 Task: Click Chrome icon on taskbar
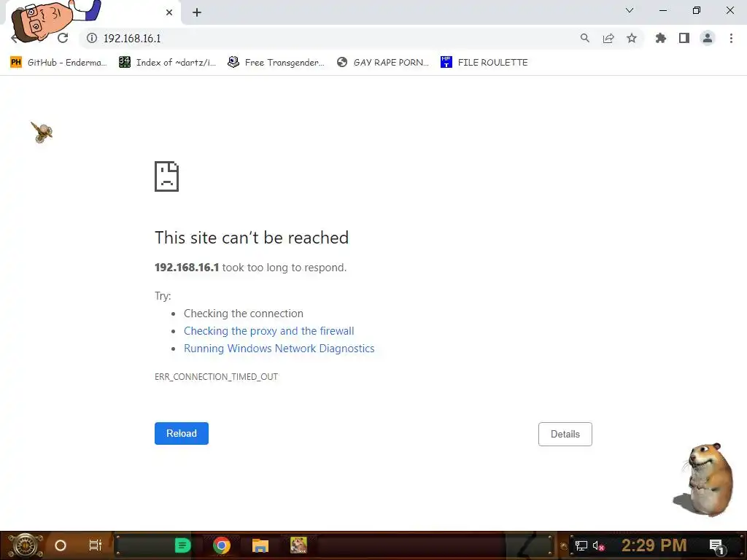click(x=222, y=545)
